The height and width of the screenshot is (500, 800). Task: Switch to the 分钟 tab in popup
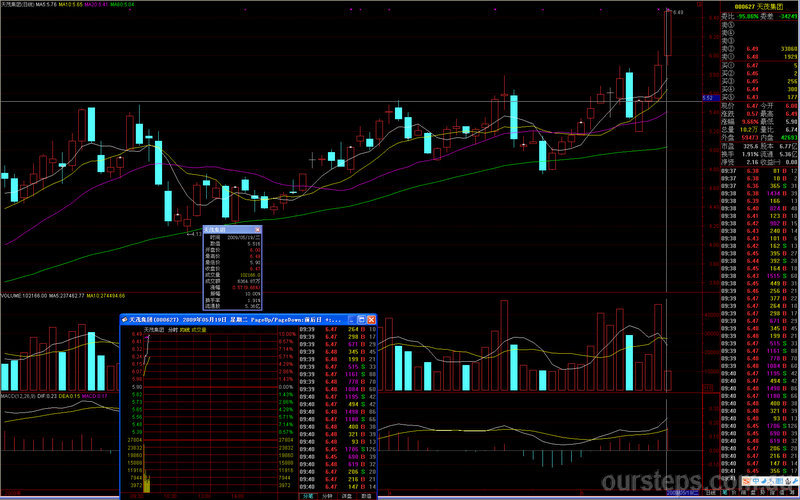[x=327, y=495]
